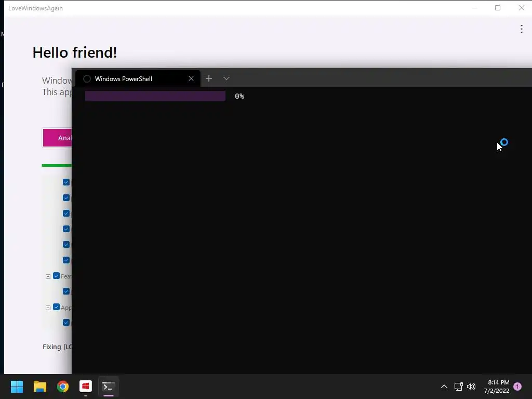Open the LoveWindowsAgain three-dot menu

coord(522,29)
